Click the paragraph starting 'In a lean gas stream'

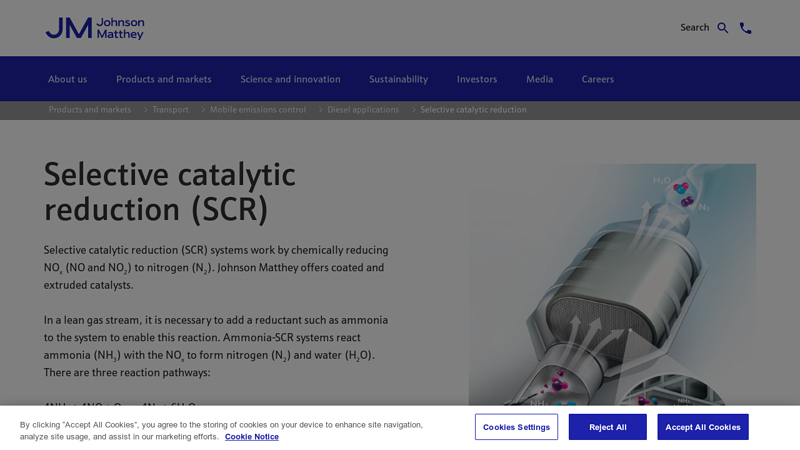point(216,346)
